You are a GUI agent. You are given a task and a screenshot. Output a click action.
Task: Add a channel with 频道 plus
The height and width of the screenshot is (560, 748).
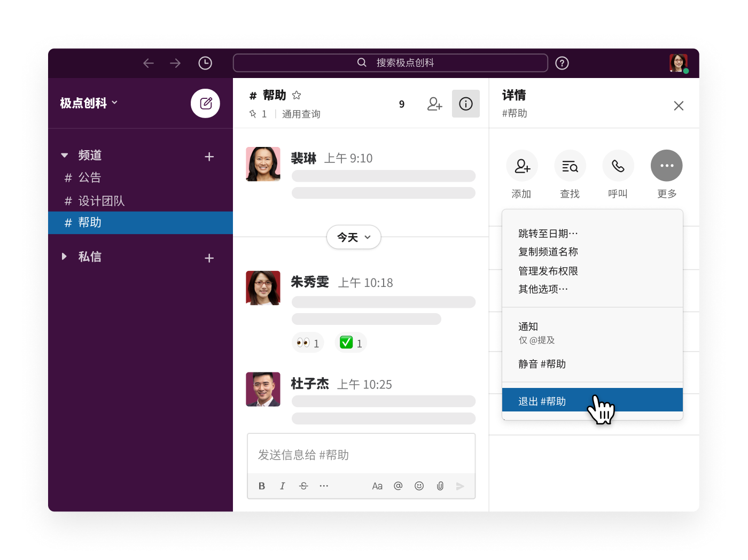[x=209, y=157]
